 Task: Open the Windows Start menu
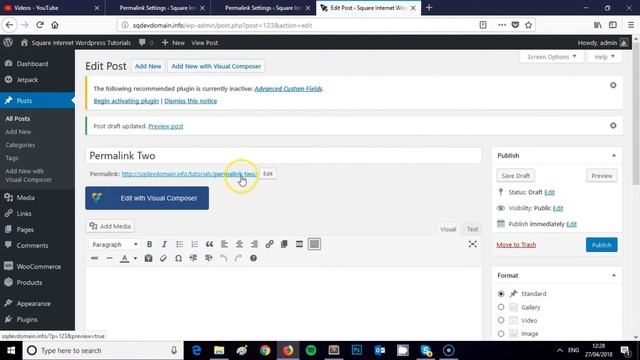11,350
